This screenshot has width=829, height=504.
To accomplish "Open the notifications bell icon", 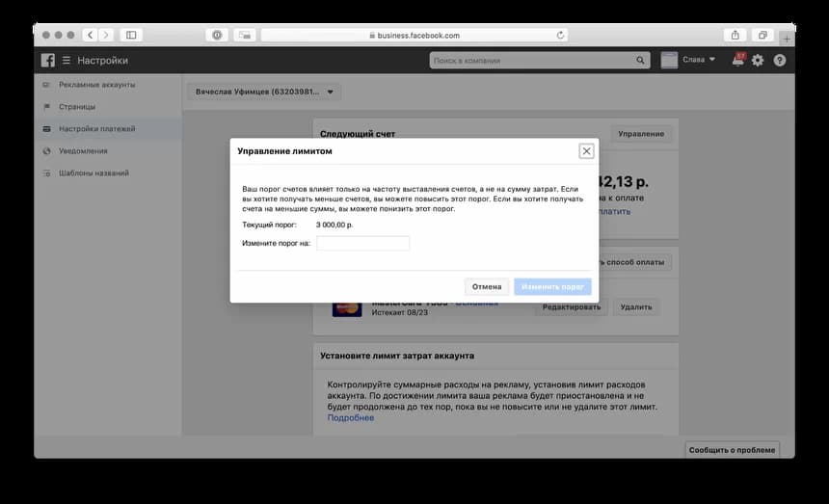I will [x=738, y=60].
